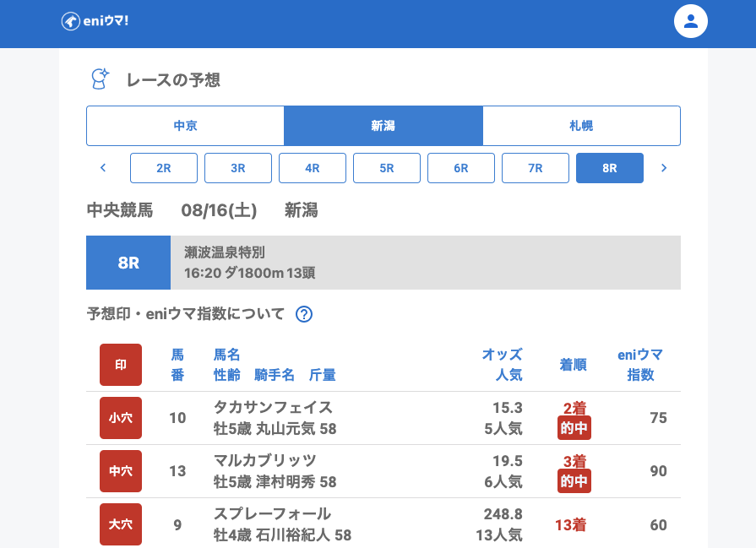Image resolution: width=756 pixels, height=548 pixels.
Task: Click horse name マルカブリッツ
Action: [x=265, y=460]
